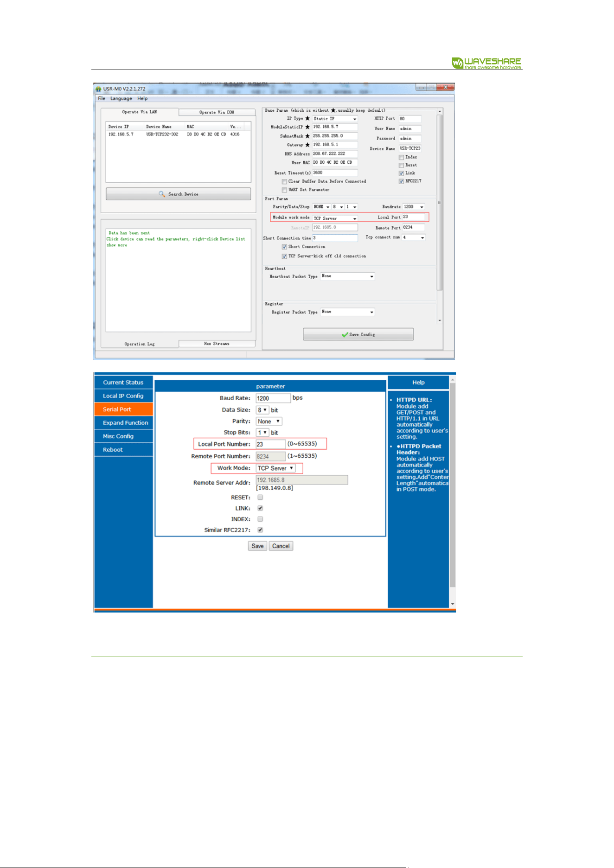
Task: Open Expand Function page
Action: [x=123, y=423]
